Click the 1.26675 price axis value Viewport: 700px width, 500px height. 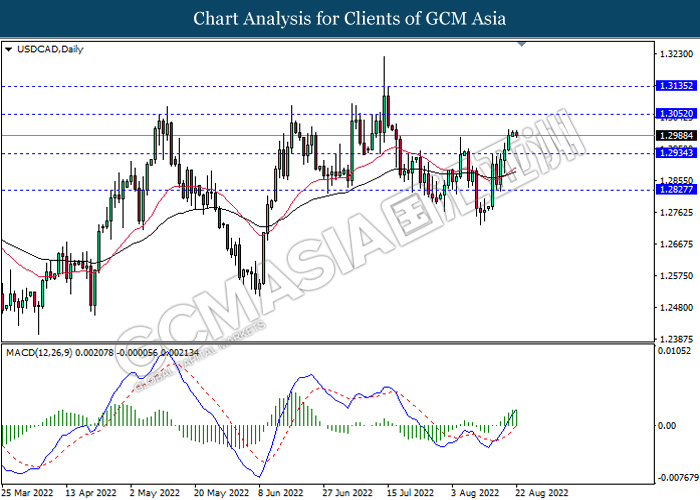pyautogui.click(x=676, y=244)
